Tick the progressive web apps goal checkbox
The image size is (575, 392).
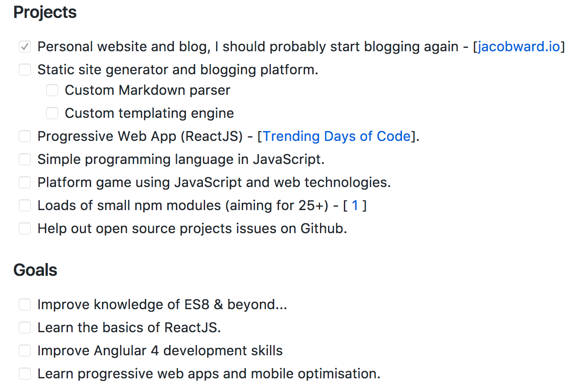coord(25,374)
